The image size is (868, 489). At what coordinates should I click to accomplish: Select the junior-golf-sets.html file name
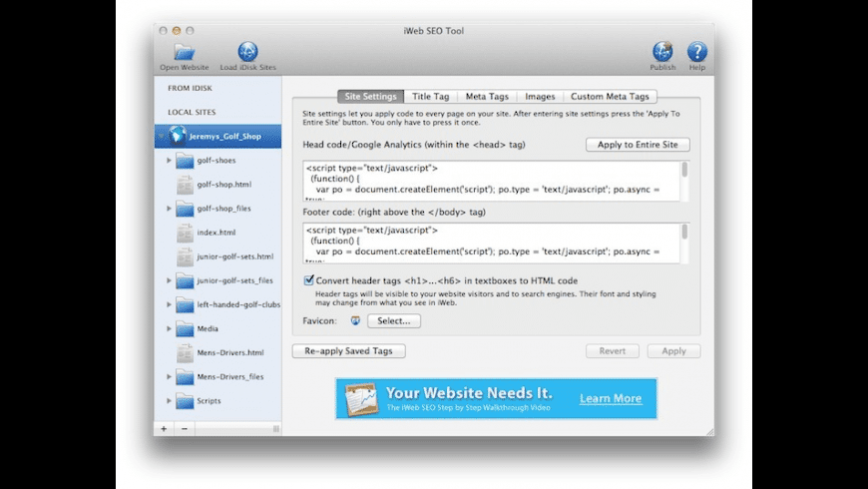[x=235, y=256]
